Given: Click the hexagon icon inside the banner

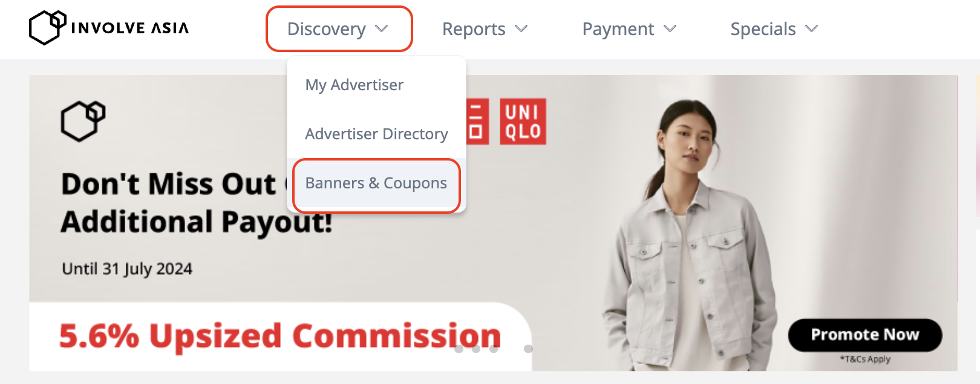Looking at the screenshot, I should pos(83,121).
